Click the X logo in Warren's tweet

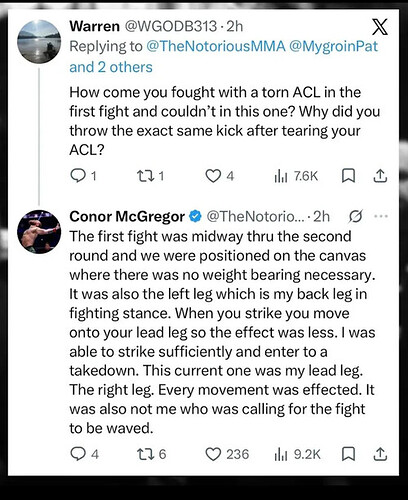(380, 27)
